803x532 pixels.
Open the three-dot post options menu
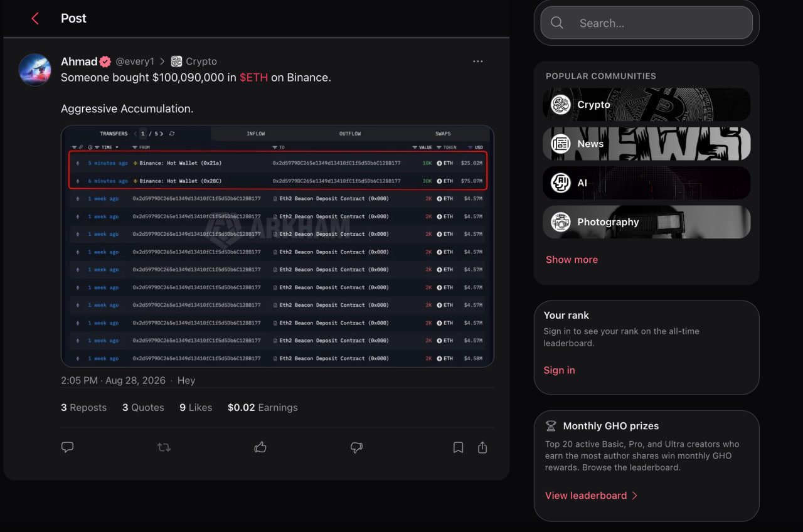tap(478, 61)
